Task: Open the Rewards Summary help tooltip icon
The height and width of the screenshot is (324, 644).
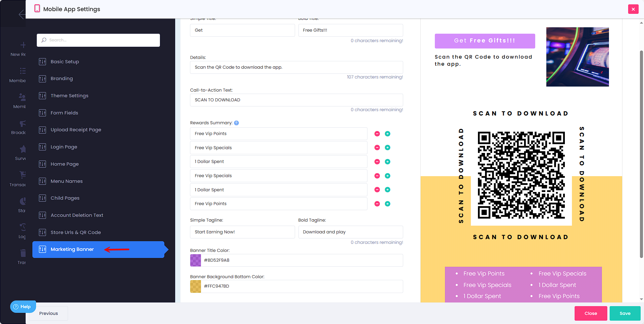Action: (236, 123)
